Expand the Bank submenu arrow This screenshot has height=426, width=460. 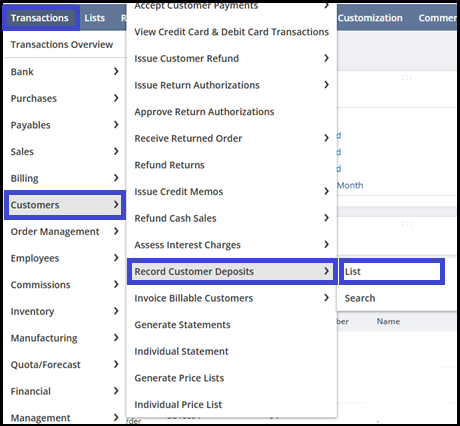(116, 71)
